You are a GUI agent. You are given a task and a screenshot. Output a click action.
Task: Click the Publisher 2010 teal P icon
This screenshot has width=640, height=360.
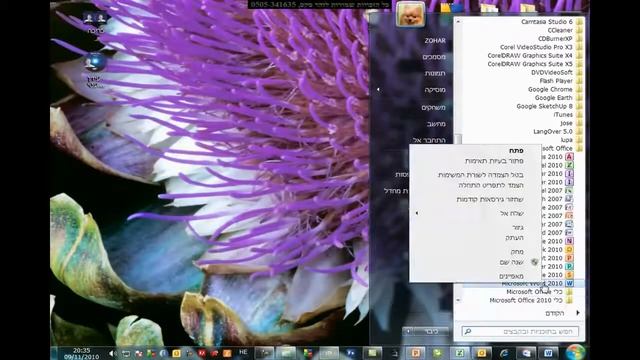pyautogui.click(x=569, y=267)
